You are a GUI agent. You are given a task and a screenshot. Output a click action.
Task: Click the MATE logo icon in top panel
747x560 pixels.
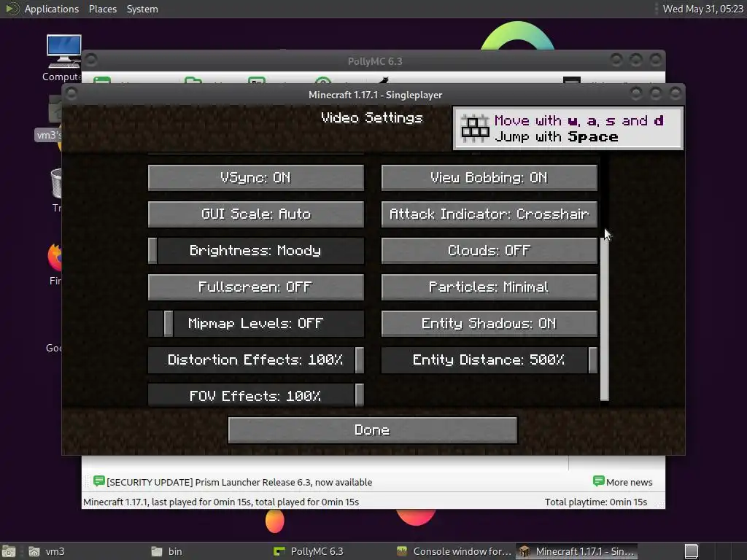click(x=12, y=9)
